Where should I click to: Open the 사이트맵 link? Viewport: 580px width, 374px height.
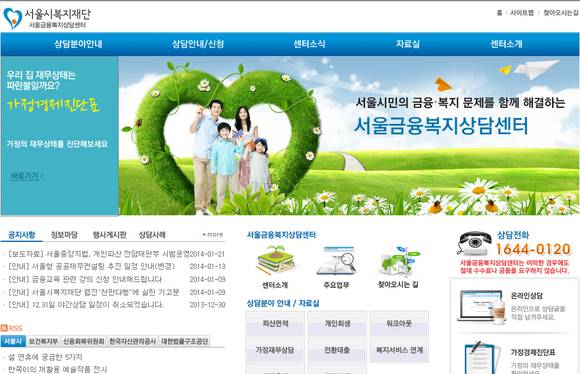coord(522,13)
